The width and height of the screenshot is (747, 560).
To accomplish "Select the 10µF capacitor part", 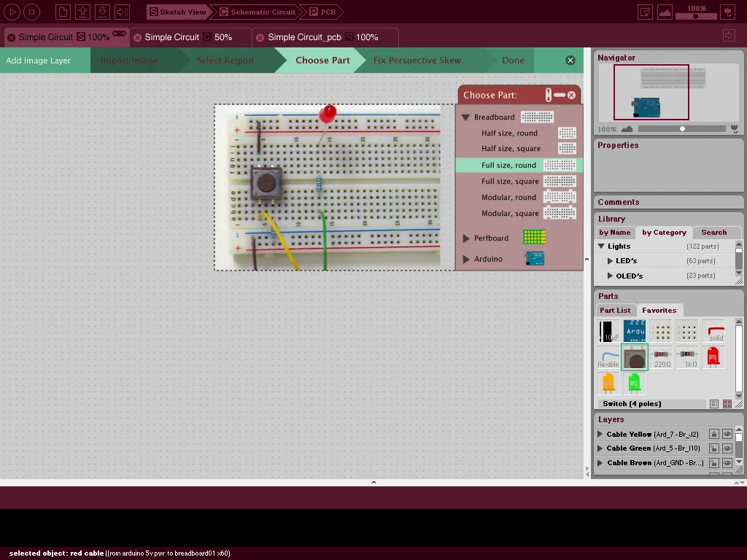I will [x=609, y=332].
